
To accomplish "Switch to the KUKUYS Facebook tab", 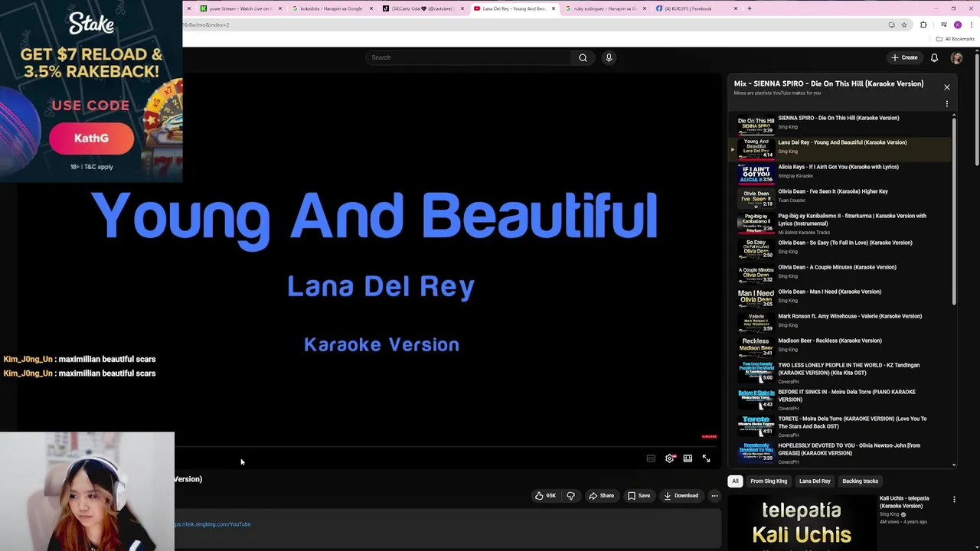I will pos(695,8).
